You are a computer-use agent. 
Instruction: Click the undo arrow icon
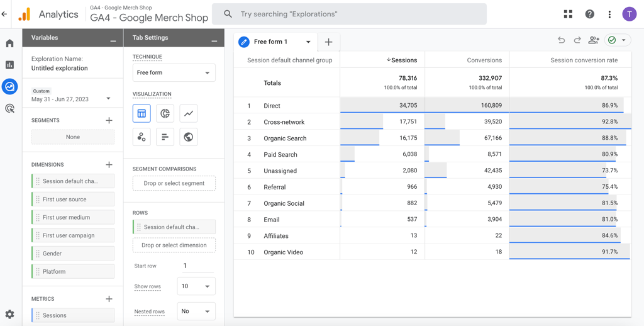pos(561,40)
